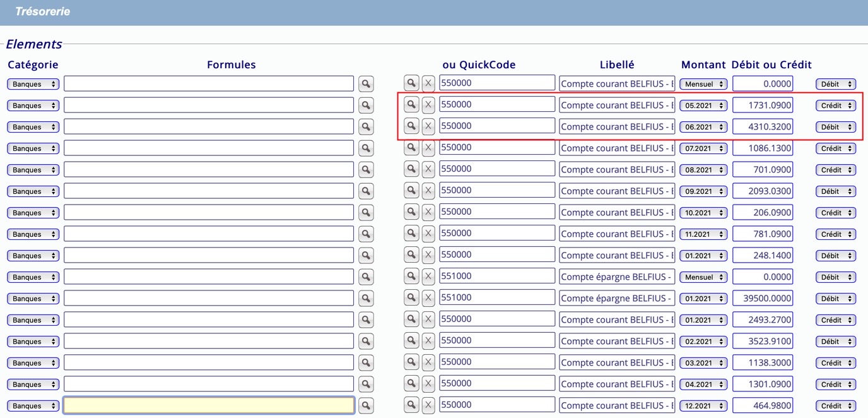868x418 pixels.
Task: Click the X clear button in the 09.2021 row
Action: (x=428, y=191)
